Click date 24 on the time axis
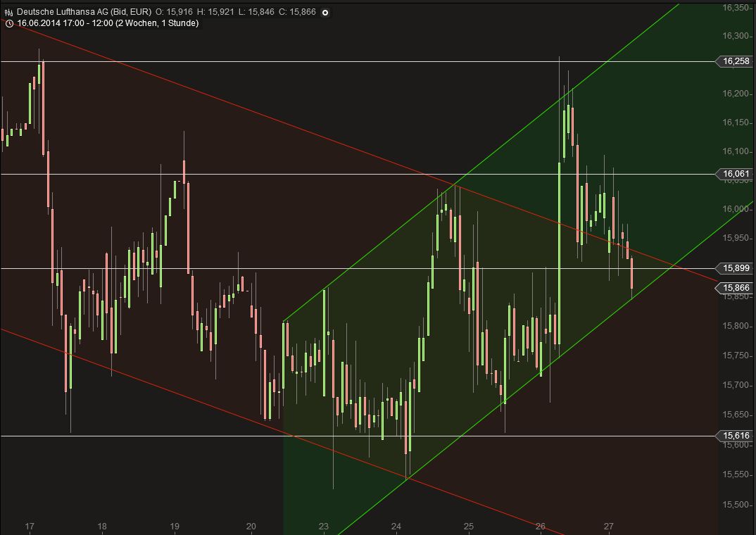 coord(396,527)
